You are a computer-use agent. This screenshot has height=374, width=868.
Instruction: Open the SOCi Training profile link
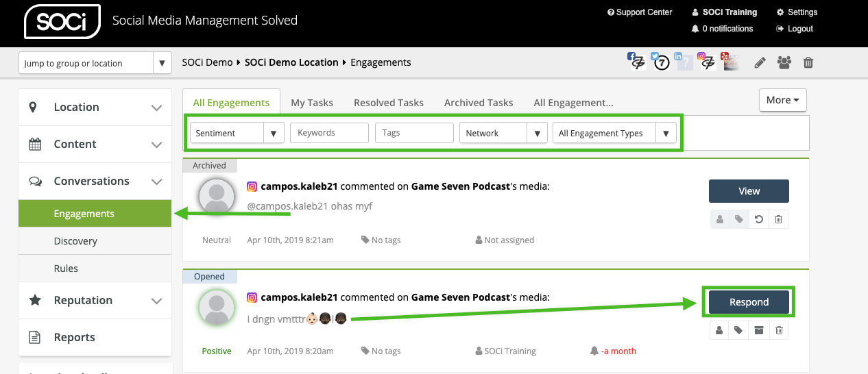[x=725, y=12]
